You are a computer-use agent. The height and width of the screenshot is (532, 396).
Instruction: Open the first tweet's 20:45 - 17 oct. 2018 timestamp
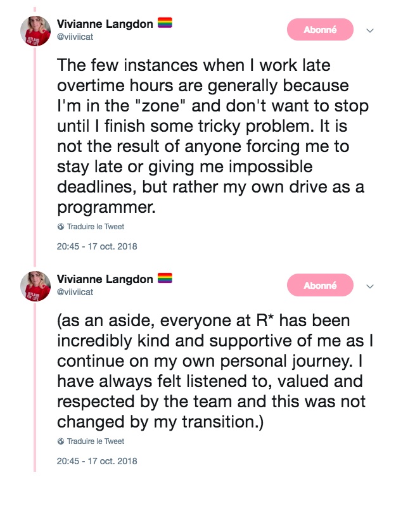[x=97, y=246]
